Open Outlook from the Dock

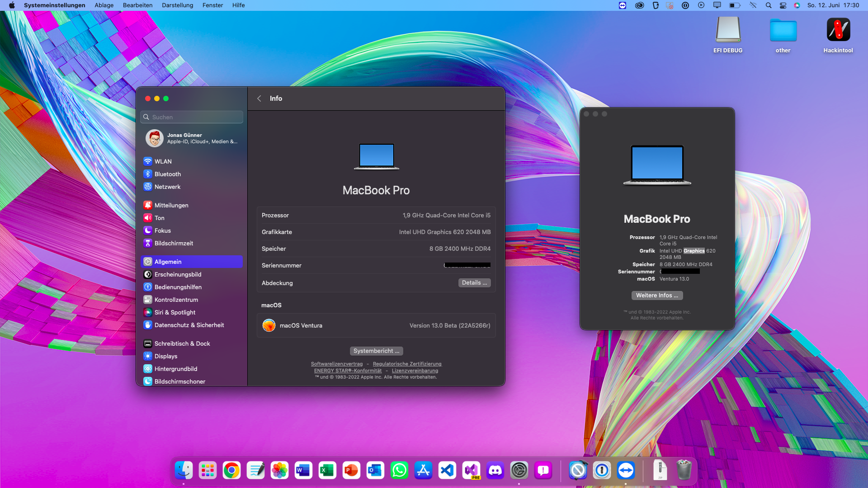tap(375, 470)
